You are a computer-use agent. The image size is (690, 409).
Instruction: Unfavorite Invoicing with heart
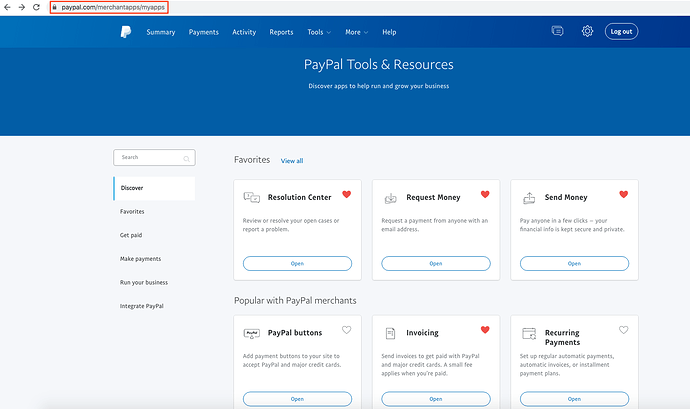(485, 330)
